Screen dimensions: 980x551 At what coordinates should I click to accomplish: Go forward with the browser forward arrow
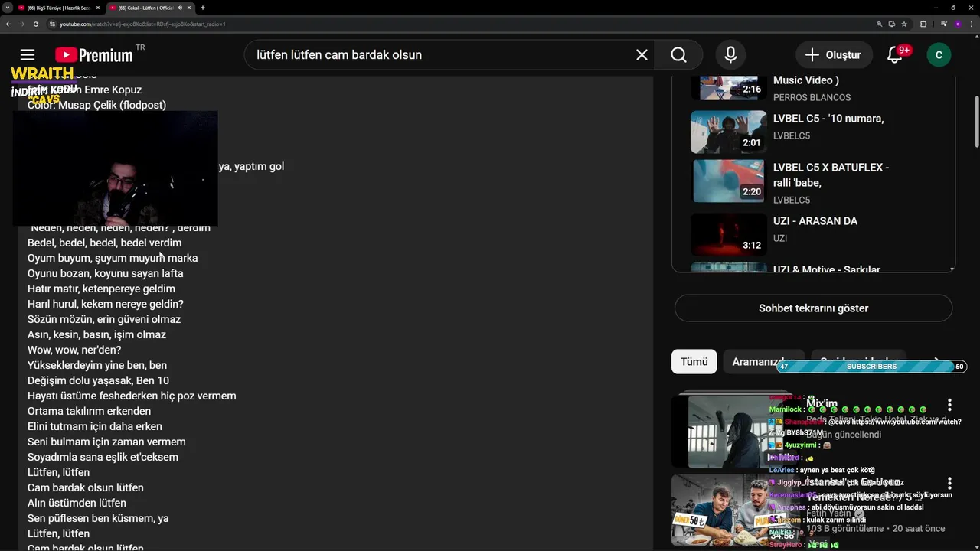coord(22,24)
